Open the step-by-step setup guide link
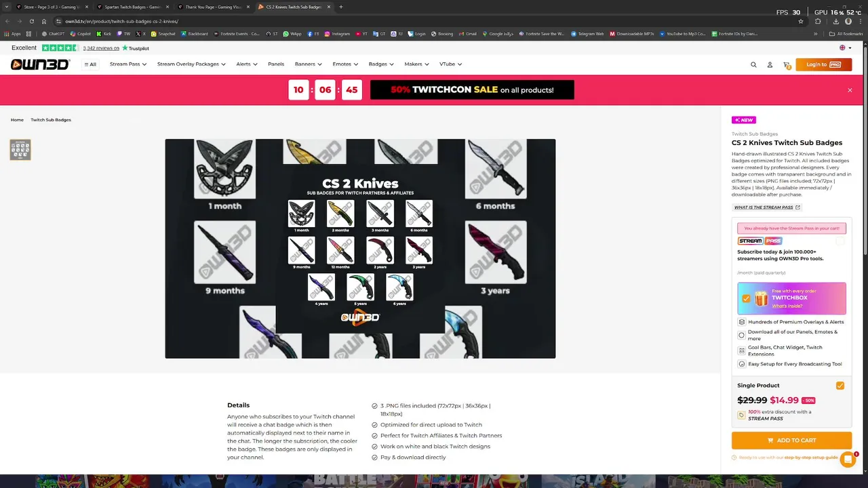Screen dimensions: 868x488 click(811, 457)
